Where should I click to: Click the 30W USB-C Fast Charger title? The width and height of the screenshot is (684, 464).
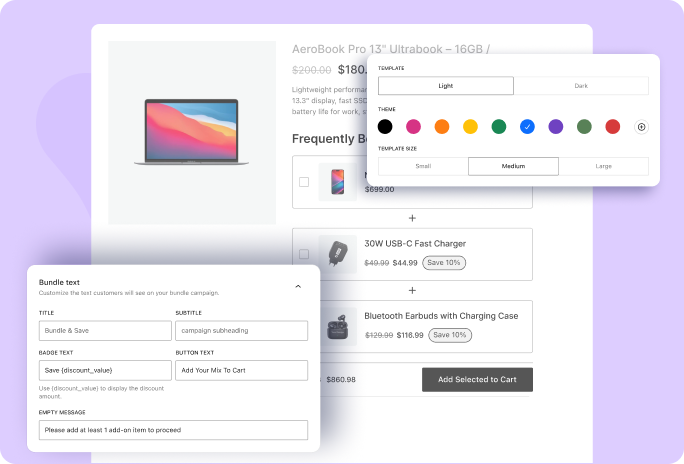click(x=415, y=243)
